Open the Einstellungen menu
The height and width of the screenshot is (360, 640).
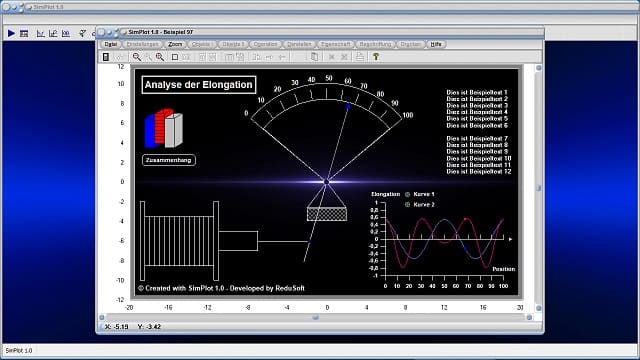coord(142,44)
